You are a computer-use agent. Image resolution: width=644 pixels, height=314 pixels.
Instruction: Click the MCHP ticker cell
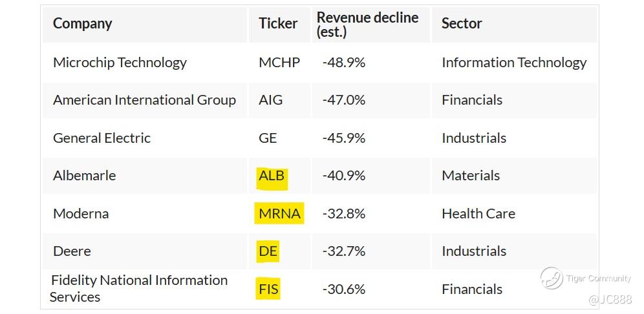pos(279,63)
